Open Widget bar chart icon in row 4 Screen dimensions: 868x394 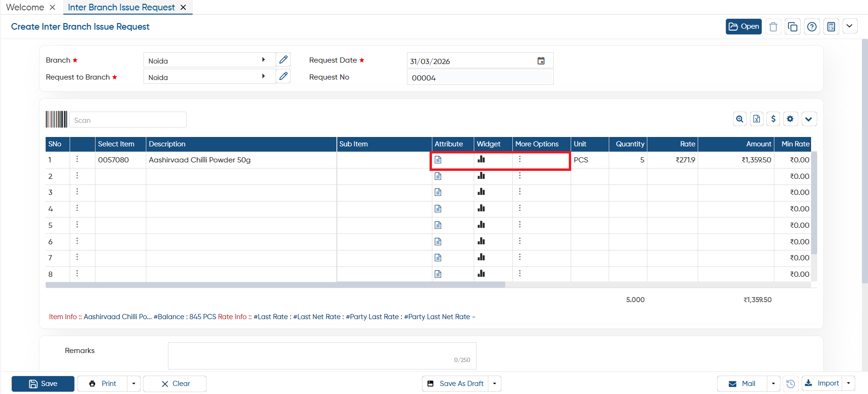[481, 208]
